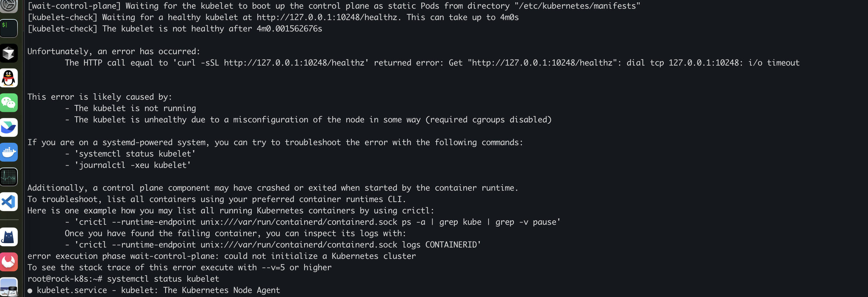Switch to WeChat from the dock
Screen dimensions: 868x297
(9, 102)
